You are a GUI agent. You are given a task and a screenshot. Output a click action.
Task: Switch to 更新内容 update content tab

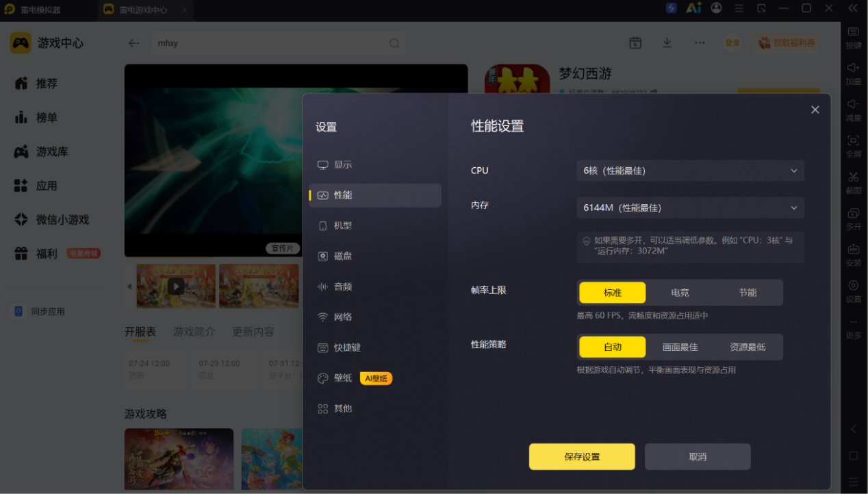(x=253, y=332)
